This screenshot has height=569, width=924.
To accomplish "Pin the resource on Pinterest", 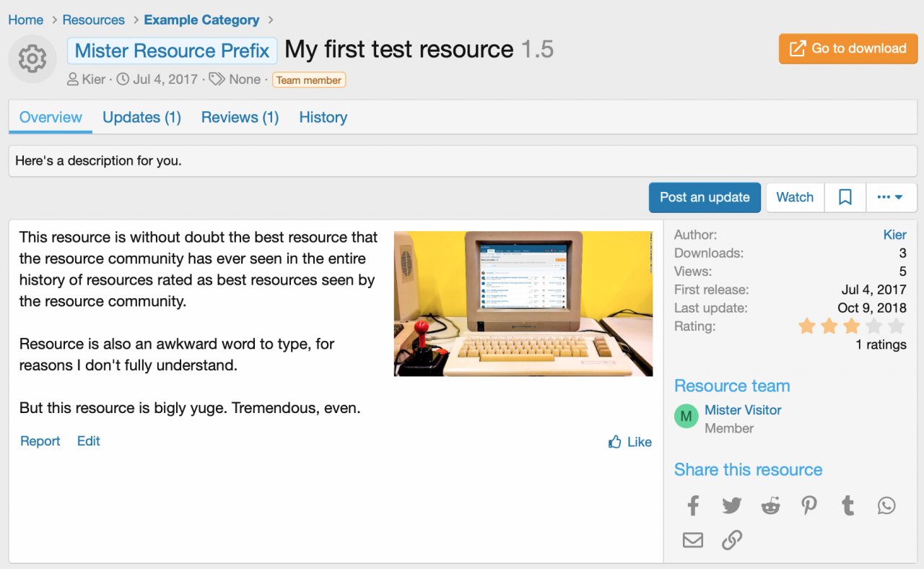I will [x=809, y=505].
